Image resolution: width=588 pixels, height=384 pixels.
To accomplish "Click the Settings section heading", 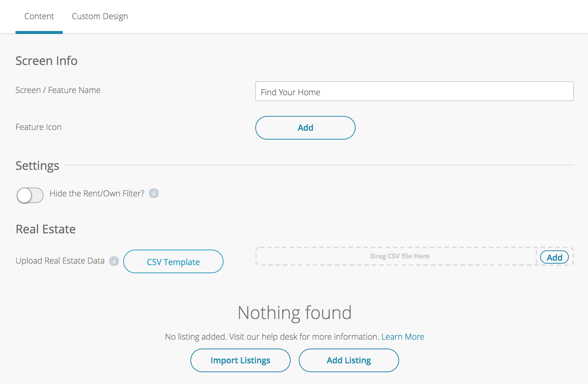I will tap(37, 166).
